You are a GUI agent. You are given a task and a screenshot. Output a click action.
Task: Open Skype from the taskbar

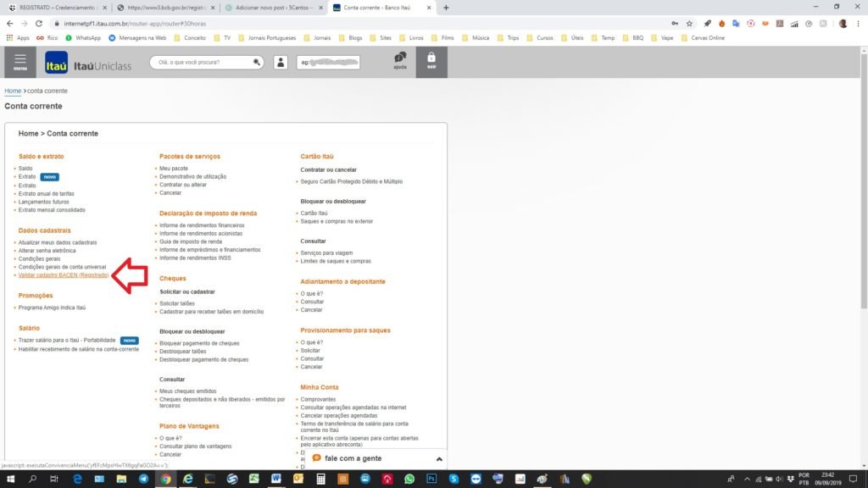[x=453, y=479]
